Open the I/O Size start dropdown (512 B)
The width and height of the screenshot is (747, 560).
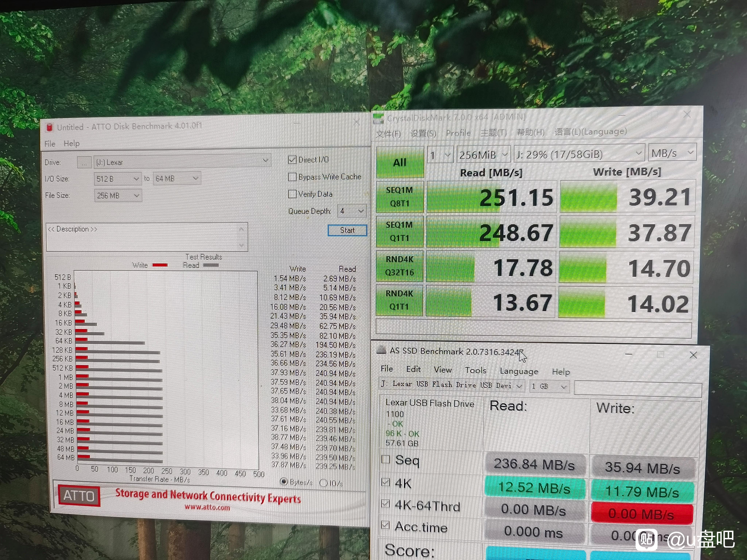(117, 179)
